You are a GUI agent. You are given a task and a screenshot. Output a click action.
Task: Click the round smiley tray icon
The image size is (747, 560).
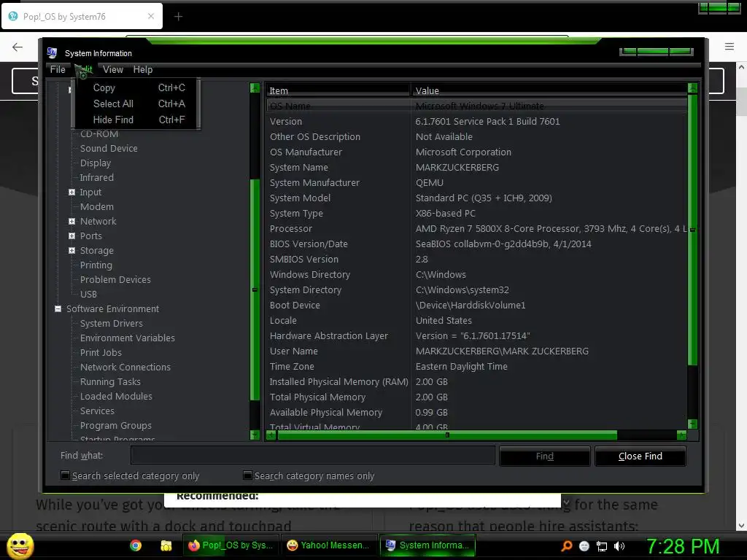(584, 546)
